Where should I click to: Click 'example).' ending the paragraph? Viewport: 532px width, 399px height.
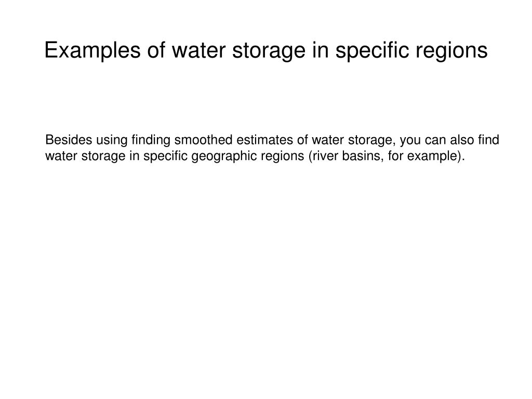click(x=436, y=156)
